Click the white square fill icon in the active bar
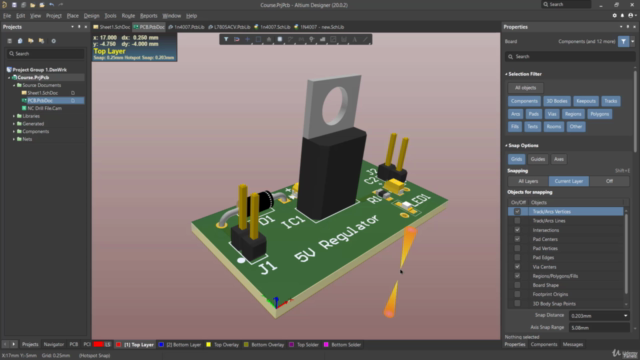The image size is (640, 360). (280, 39)
